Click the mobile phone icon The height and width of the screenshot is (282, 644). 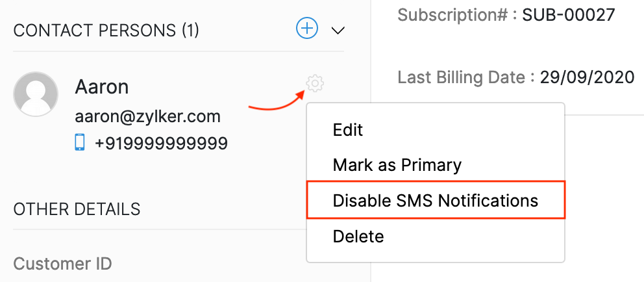[80, 142]
